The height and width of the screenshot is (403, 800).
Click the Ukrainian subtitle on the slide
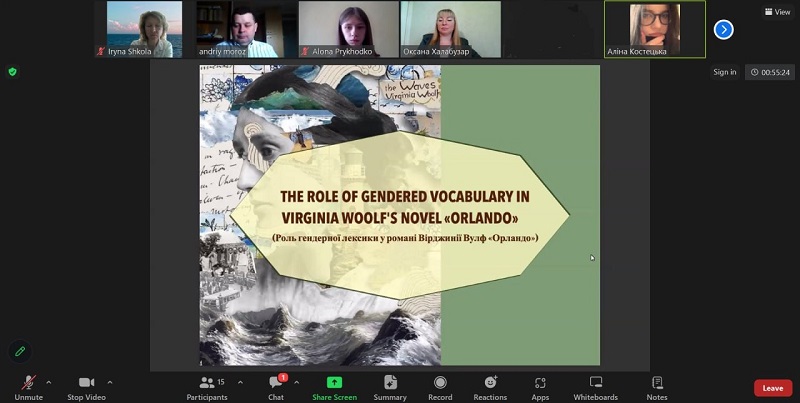coord(405,238)
